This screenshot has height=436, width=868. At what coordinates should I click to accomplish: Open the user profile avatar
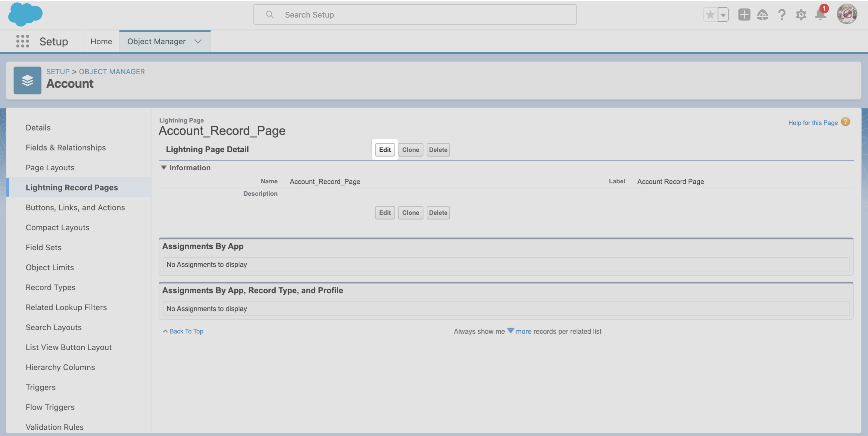pos(847,14)
